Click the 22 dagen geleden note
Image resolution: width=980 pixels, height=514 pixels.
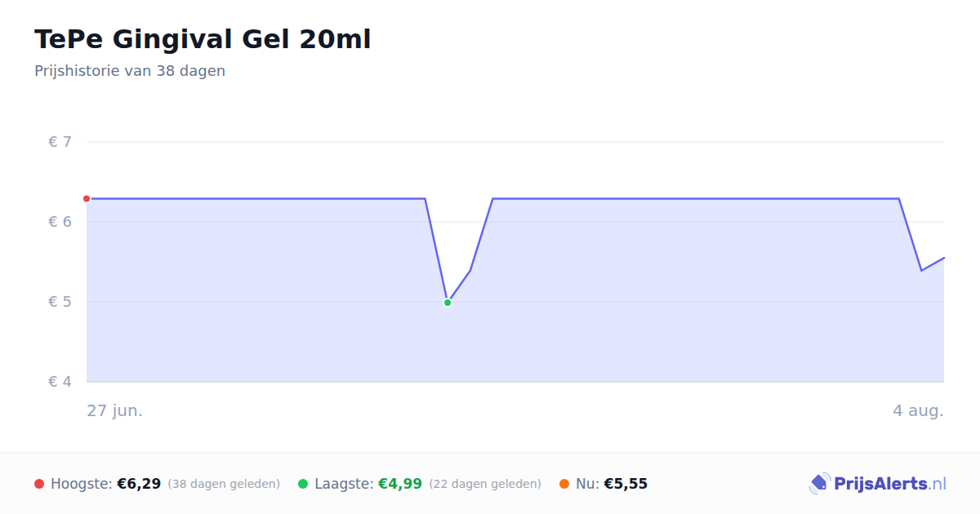pyautogui.click(x=485, y=484)
